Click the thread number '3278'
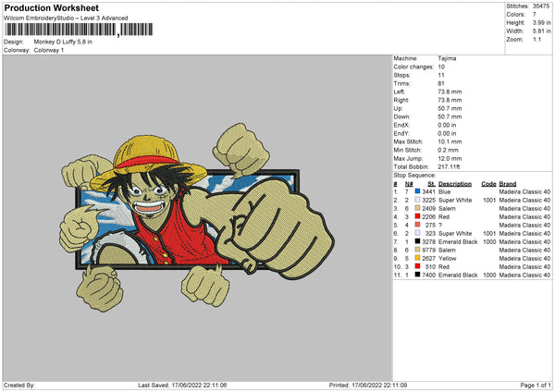Screen dimensions: 555x392 coord(428,241)
